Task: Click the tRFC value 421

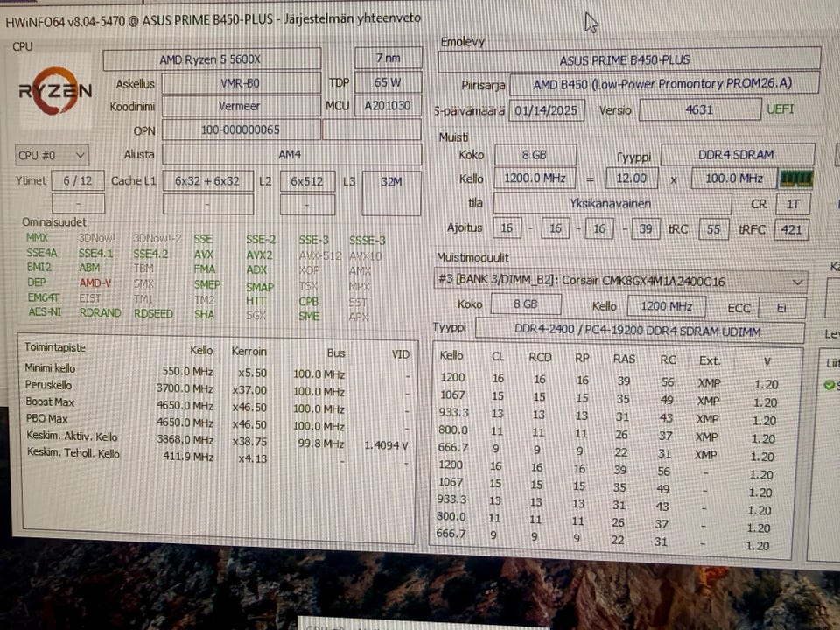Action: [x=791, y=229]
